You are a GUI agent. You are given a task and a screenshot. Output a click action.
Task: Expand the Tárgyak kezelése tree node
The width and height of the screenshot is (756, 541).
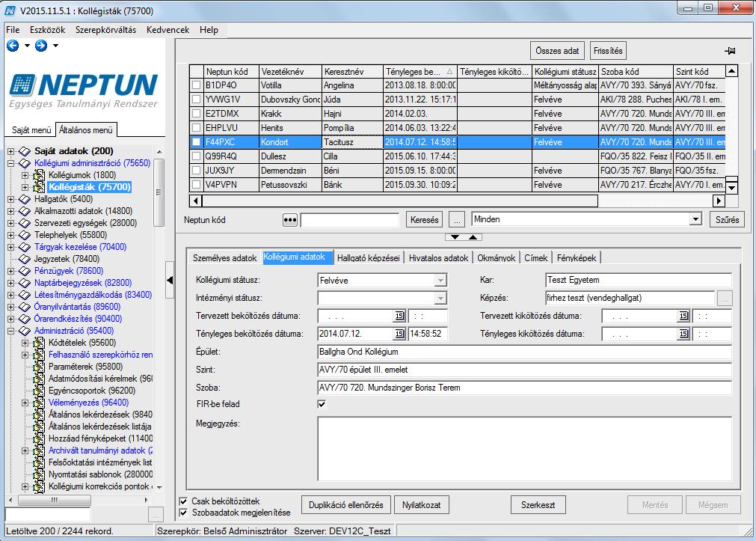tap(10, 247)
